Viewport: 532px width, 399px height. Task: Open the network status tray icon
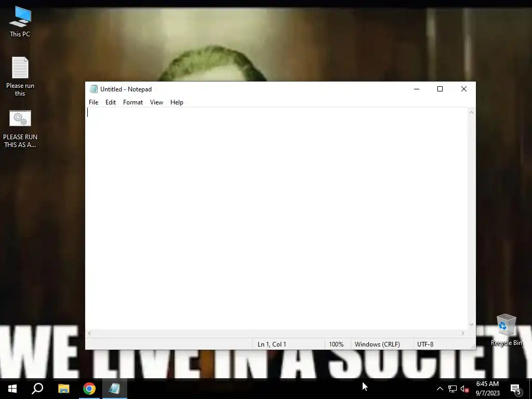pyautogui.click(x=453, y=389)
